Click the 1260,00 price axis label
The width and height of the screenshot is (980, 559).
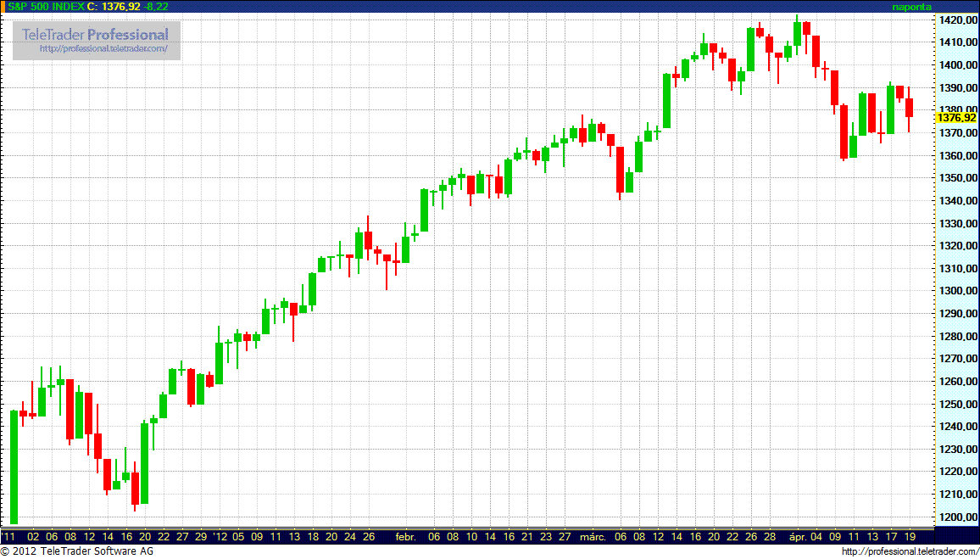pyautogui.click(x=957, y=382)
